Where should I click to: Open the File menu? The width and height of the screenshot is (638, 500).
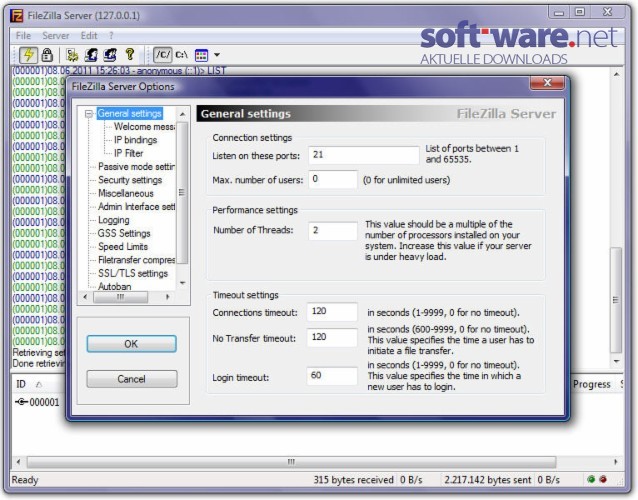[23, 36]
